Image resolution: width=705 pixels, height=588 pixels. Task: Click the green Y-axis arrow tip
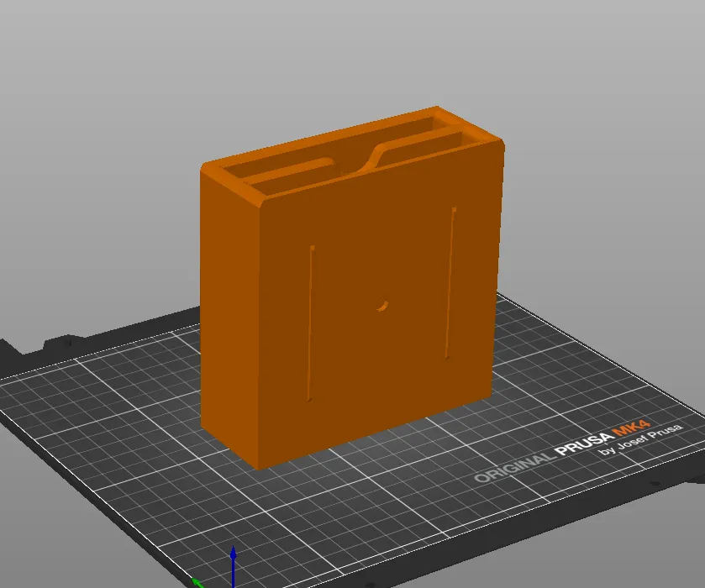[197, 583]
